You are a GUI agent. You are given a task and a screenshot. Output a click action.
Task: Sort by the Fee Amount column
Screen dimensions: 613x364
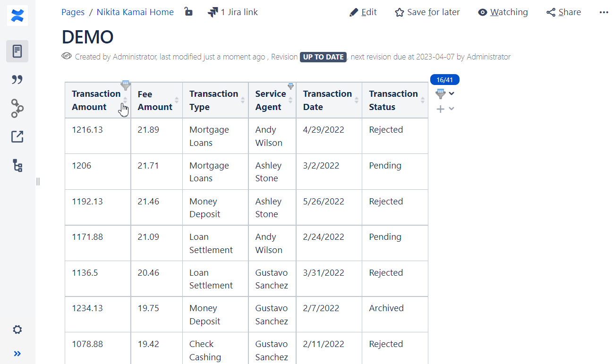[x=177, y=100]
